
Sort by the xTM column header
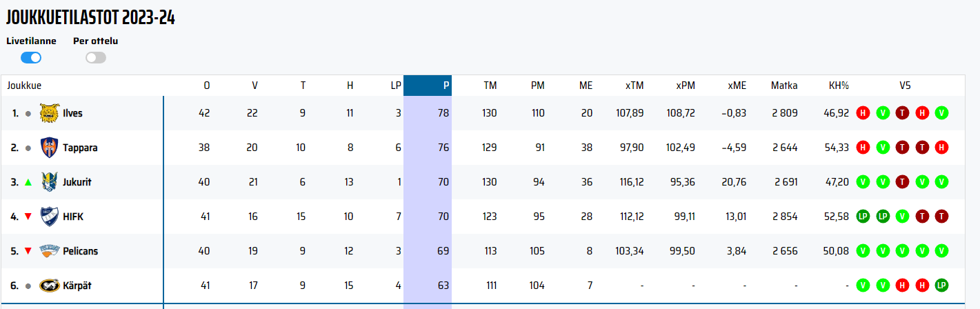tap(634, 86)
